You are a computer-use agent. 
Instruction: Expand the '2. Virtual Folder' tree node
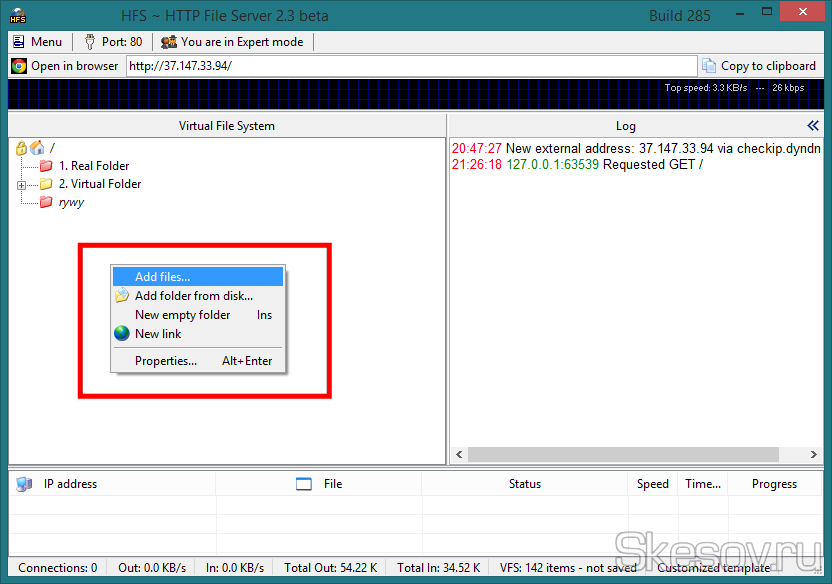21,185
